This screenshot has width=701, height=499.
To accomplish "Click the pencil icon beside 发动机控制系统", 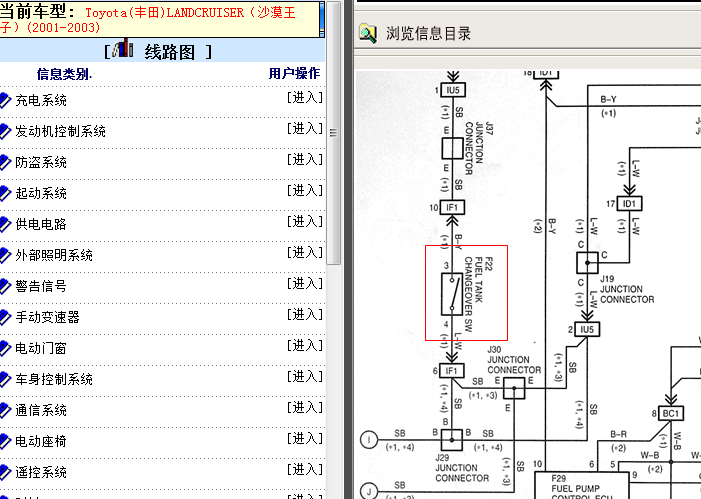I will pos(5,131).
